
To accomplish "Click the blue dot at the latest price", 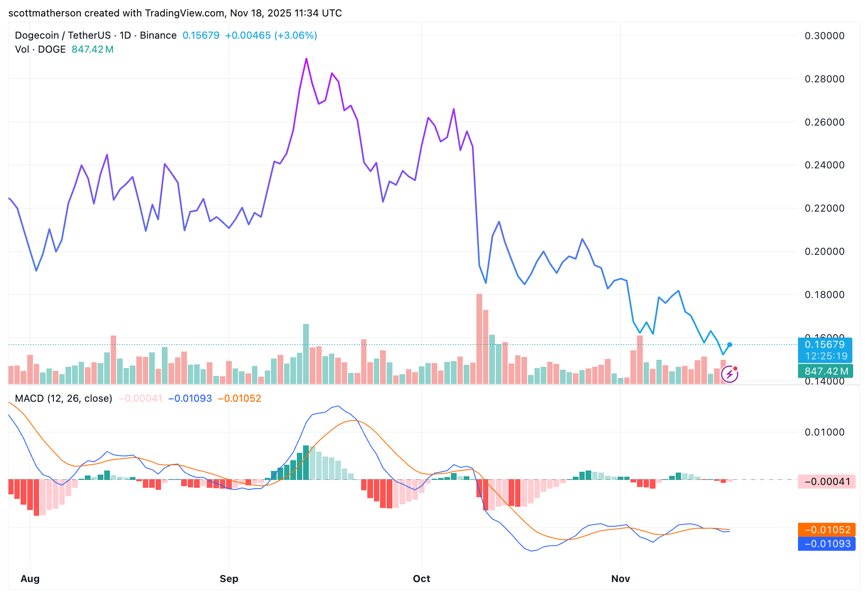I will pos(730,345).
